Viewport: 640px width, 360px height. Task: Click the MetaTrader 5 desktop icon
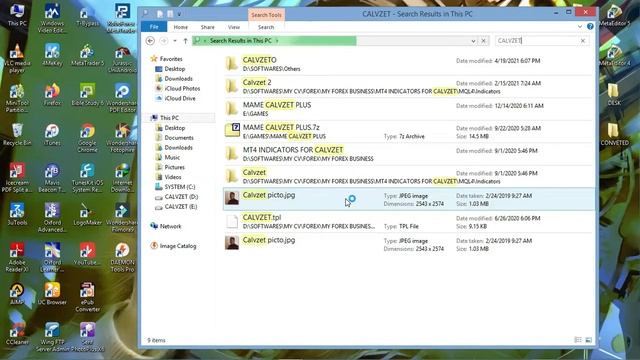[87, 55]
